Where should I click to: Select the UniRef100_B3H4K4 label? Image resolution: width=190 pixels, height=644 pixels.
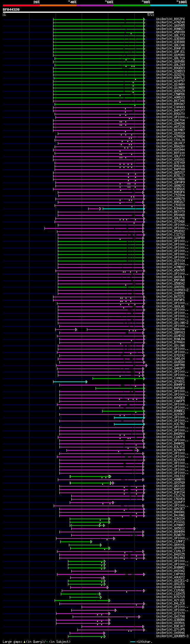[x=170, y=209]
